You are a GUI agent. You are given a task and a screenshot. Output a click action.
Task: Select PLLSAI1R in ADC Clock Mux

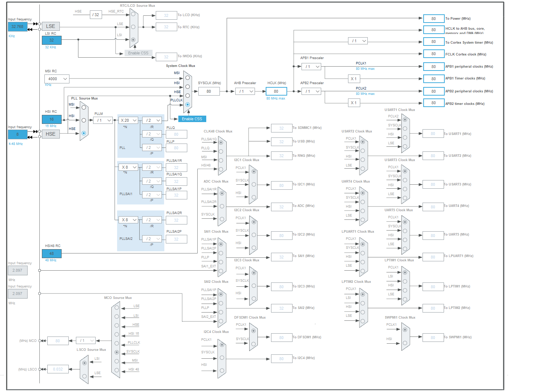click(222, 193)
